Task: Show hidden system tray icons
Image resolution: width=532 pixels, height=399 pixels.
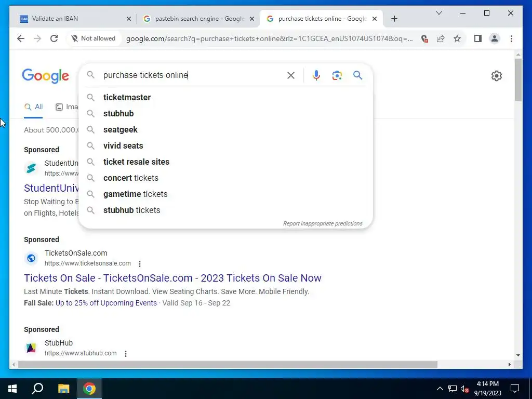Action: pyautogui.click(x=440, y=389)
